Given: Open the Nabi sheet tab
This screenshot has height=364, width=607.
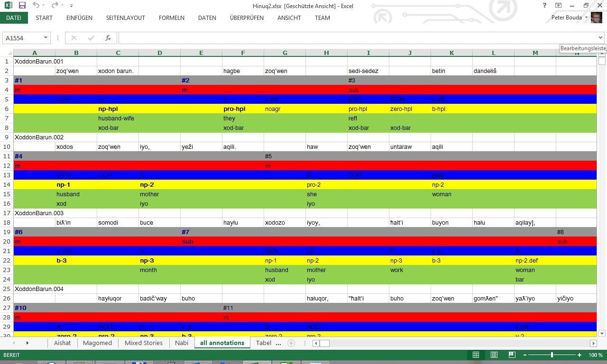Looking at the screenshot, I should tap(182, 343).
